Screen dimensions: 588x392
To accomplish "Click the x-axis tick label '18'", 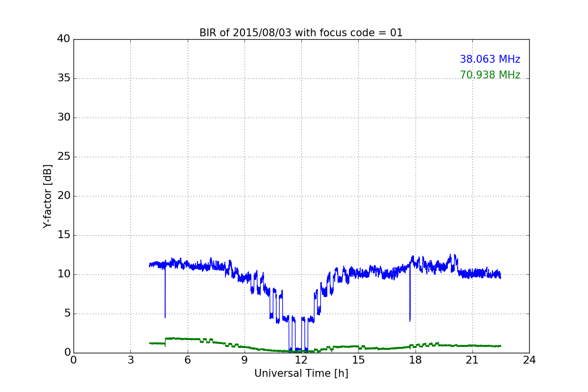I will pos(415,360).
